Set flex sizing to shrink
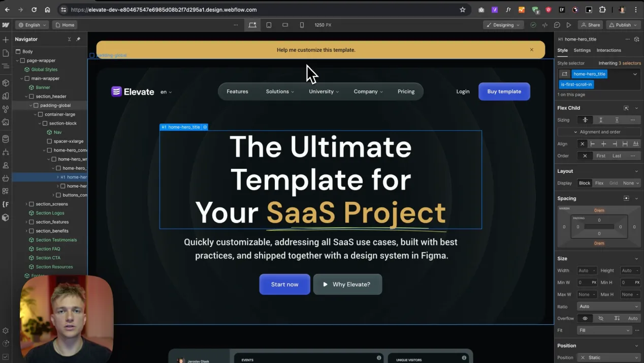Viewport: 644px width, 363px height. (585, 120)
